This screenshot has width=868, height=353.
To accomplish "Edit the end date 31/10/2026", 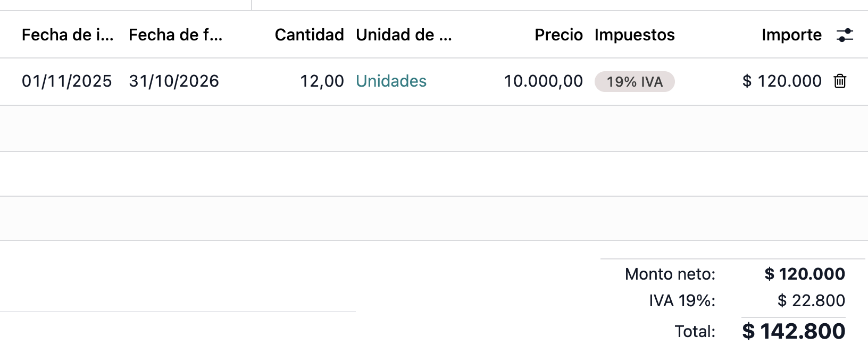I will point(174,81).
